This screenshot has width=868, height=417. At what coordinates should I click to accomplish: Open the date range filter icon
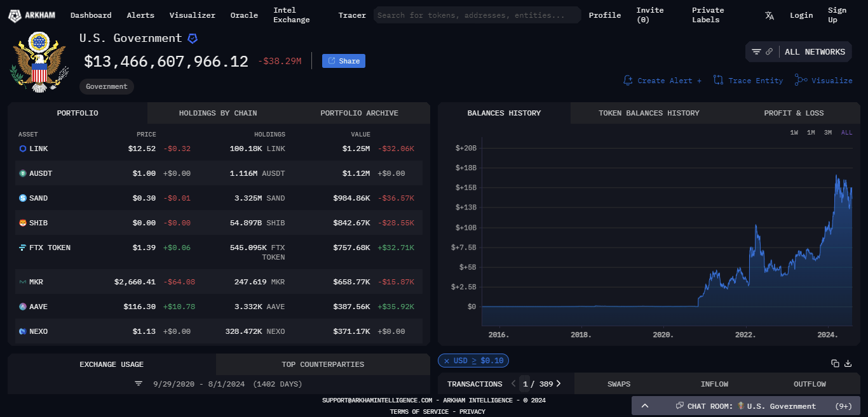coord(139,384)
